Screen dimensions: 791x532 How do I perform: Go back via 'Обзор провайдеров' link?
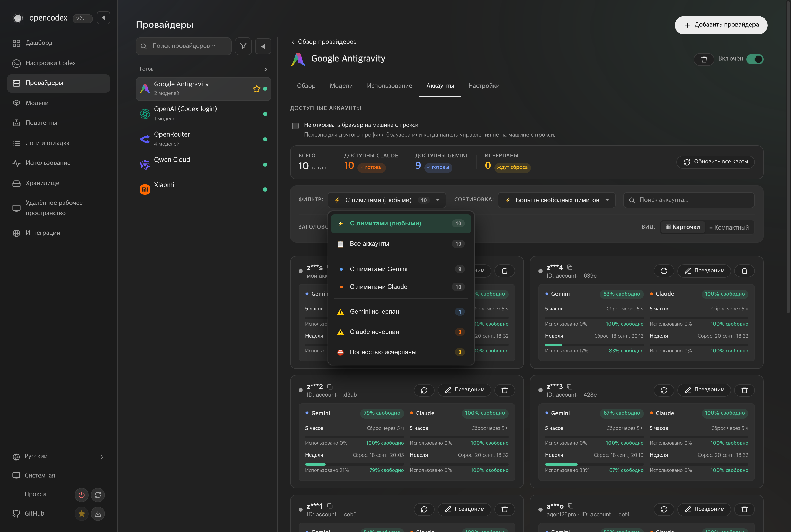point(324,42)
